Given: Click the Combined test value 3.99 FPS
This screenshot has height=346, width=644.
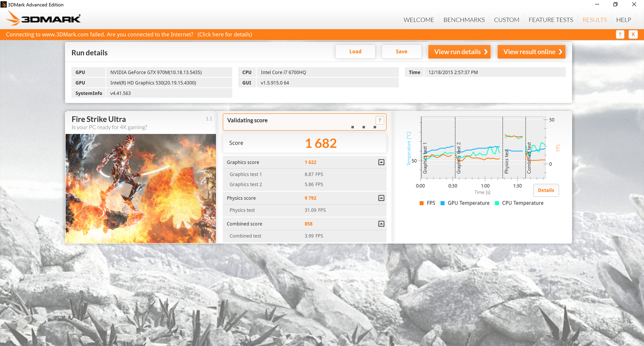Looking at the screenshot, I should pyautogui.click(x=314, y=236).
